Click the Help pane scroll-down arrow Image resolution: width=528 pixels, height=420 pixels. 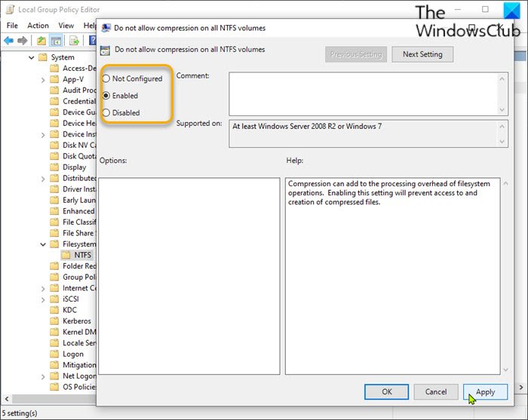click(506, 369)
